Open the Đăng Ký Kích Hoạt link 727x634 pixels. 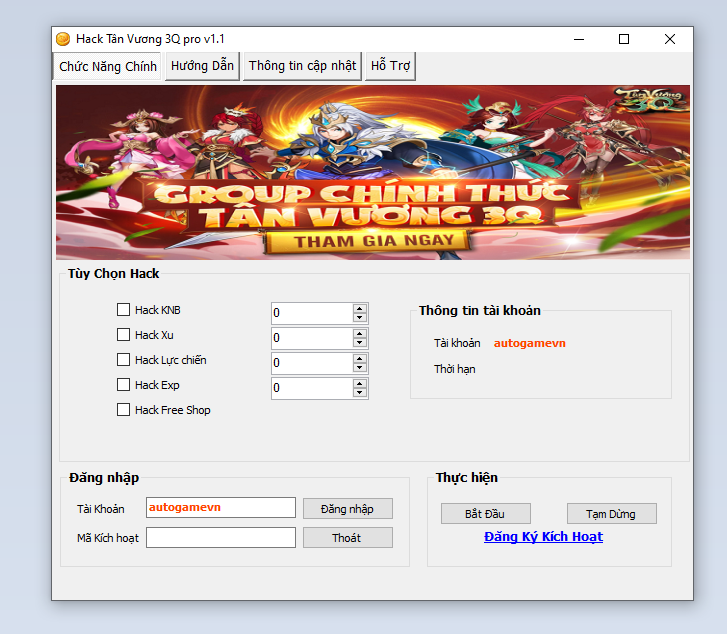[543, 537]
